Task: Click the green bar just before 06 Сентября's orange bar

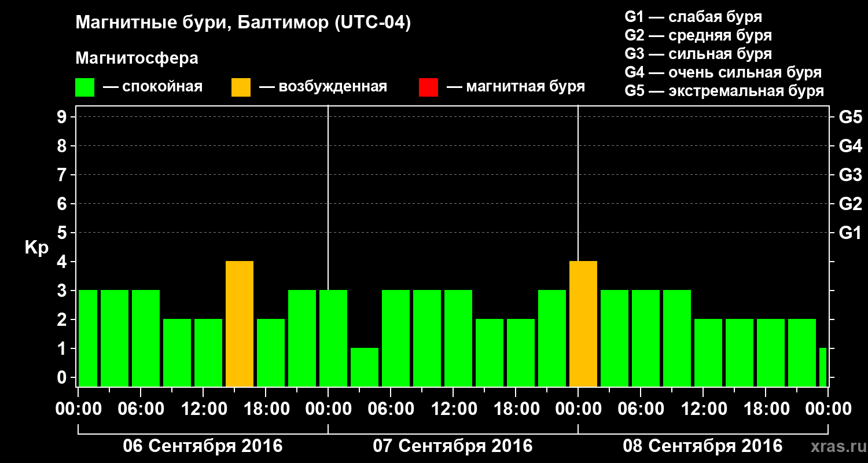Action: pyautogui.click(x=208, y=353)
